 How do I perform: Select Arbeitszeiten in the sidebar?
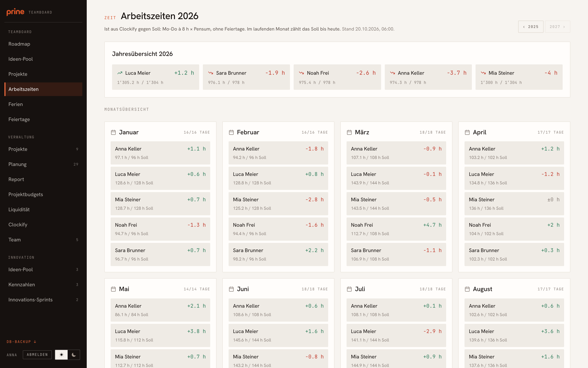point(43,89)
